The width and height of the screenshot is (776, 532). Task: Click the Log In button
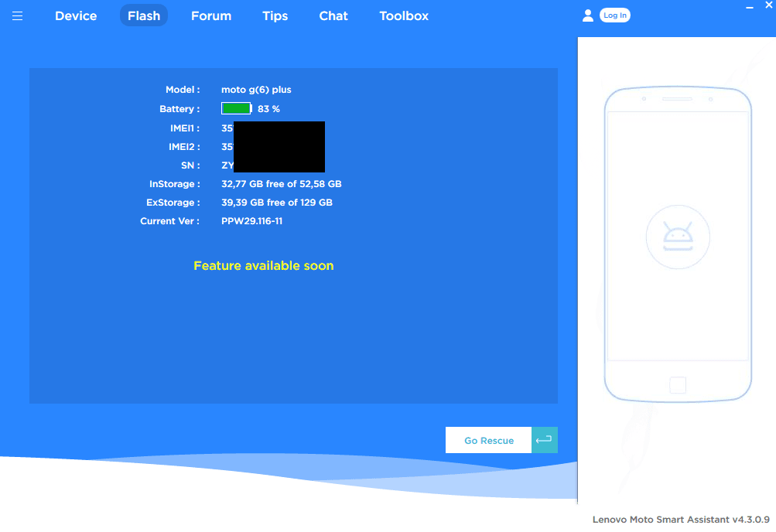614,15
